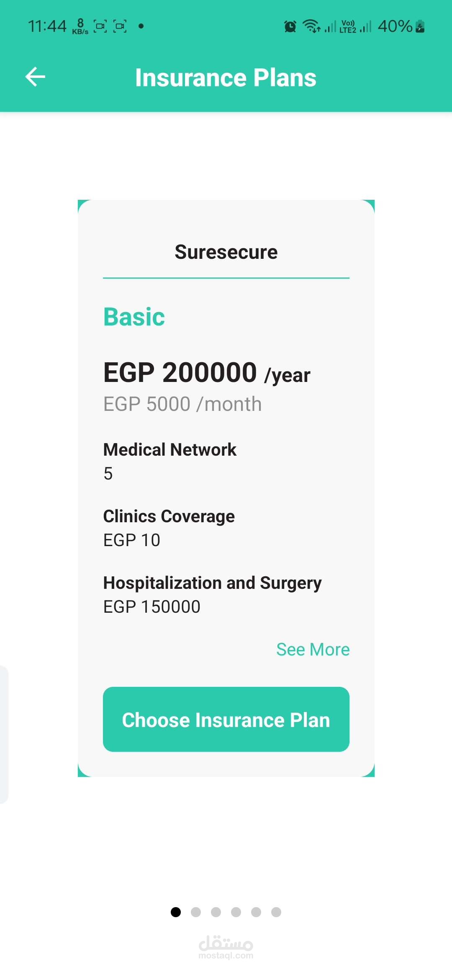This screenshot has height=980, width=452.
Task: Click the mostaql.com watermark logo
Action: click(x=226, y=947)
